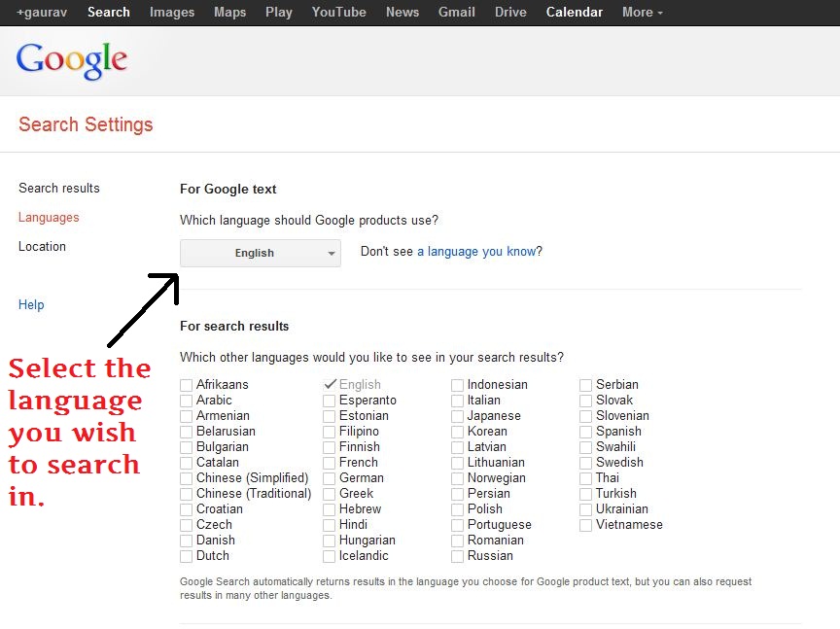840x629 pixels.
Task: Expand the More menu in top bar
Action: [x=642, y=12]
